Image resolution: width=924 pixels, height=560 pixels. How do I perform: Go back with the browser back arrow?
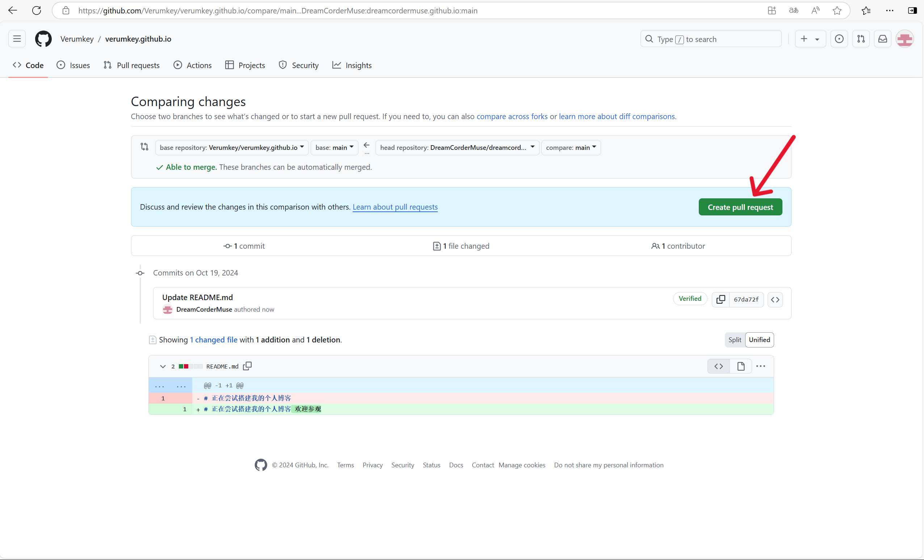tap(13, 10)
